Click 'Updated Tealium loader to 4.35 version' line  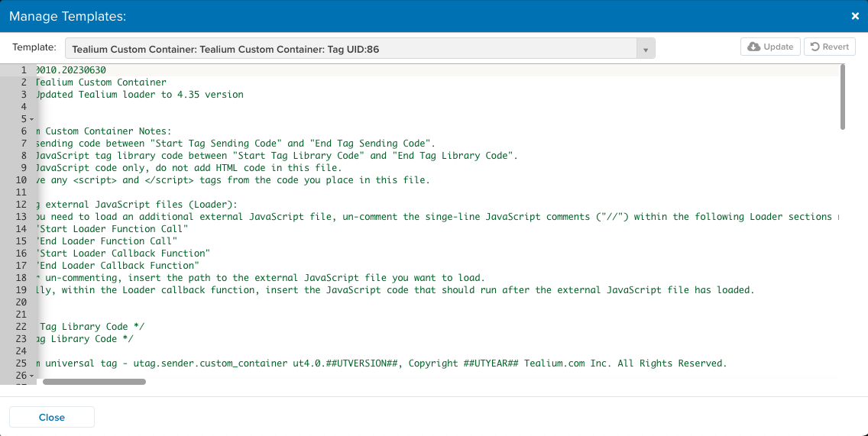pyautogui.click(x=140, y=95)
